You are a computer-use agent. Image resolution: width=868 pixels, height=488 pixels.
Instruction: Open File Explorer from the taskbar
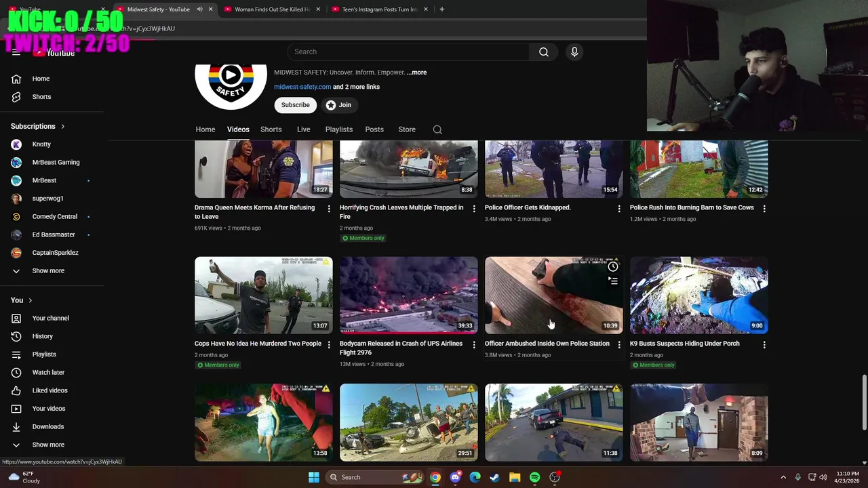click(515, 477)
